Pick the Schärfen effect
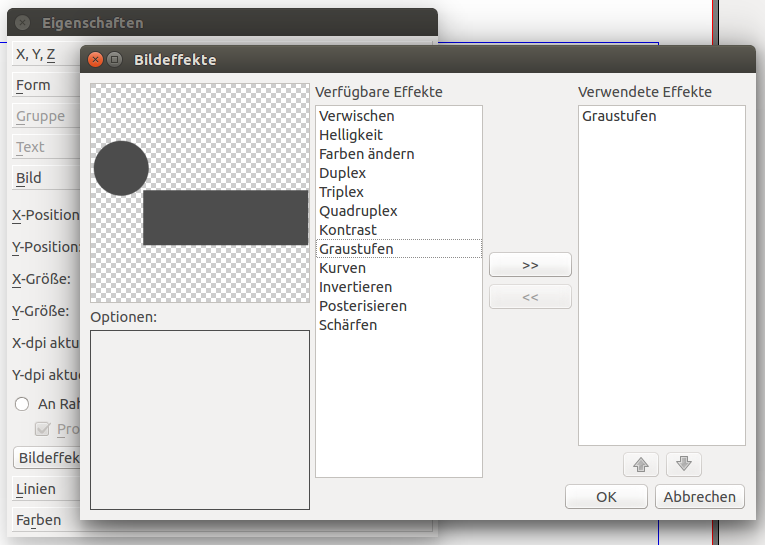Screen dimensions: 765x545 (x=347, y=325)
